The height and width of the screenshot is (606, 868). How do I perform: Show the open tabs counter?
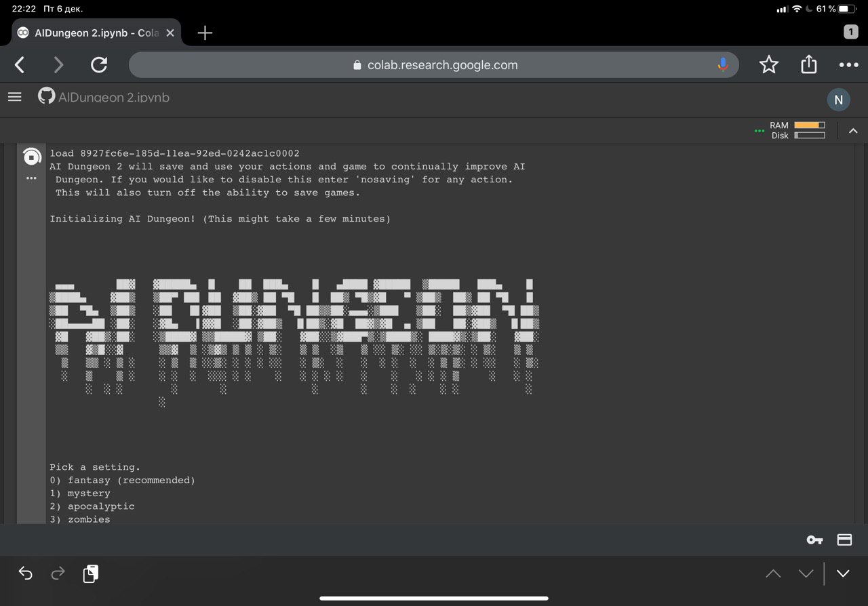click(850, 32)
